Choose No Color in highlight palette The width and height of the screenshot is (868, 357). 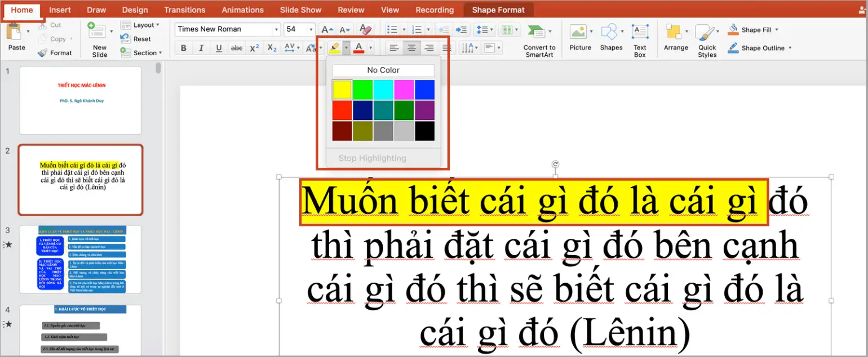[383, 70]
